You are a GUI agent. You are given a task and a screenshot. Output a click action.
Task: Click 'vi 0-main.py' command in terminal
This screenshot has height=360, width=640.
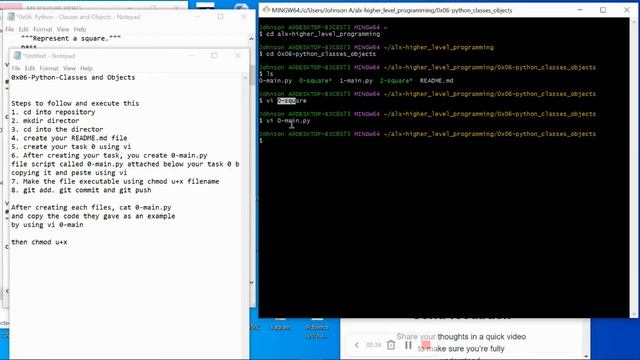tap(288, 120)
